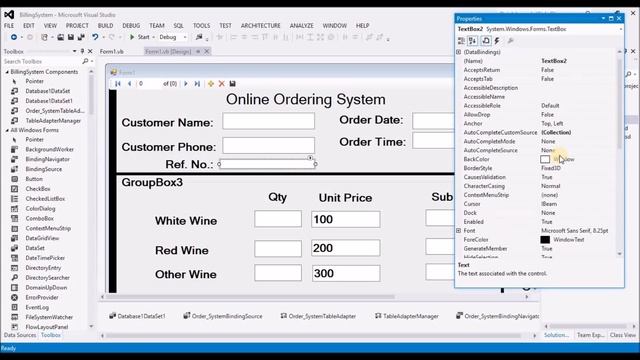Click the White Wine Qty text box
The width and height of the screenshot is (640, 360).
278,219
